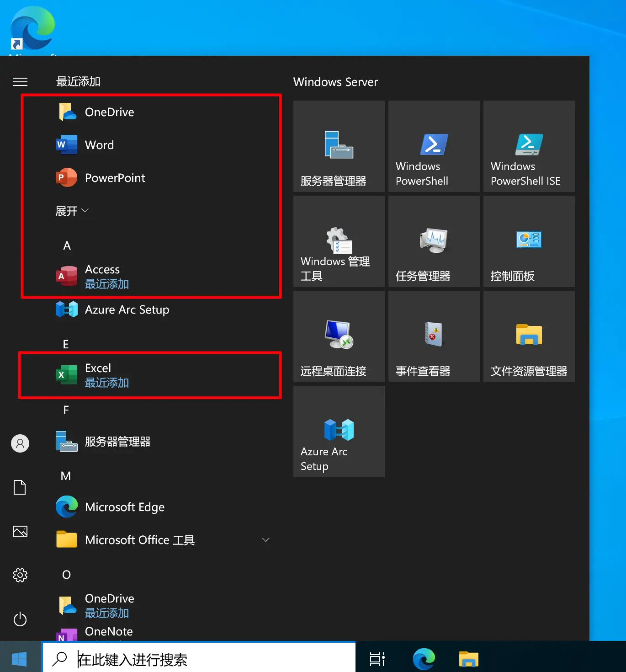The width and height of the screenshot is (626, 672).
Task: Open Documents from the Start sidebar
Action: [x=20, y=487]
